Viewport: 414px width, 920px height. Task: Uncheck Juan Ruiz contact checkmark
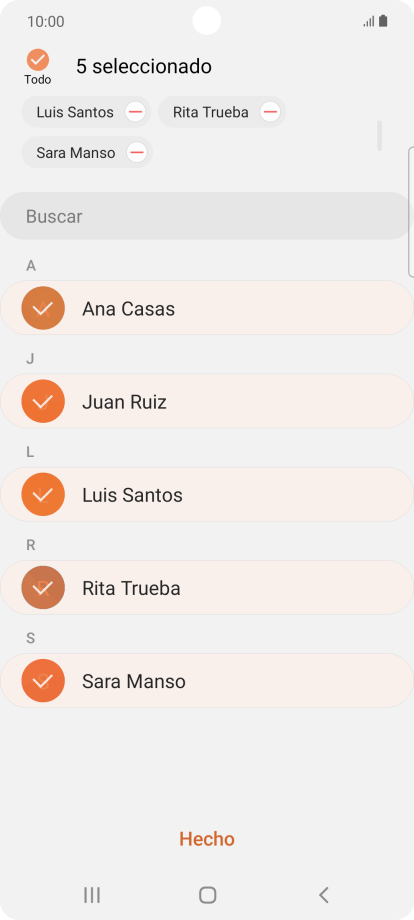coord(43,401)
